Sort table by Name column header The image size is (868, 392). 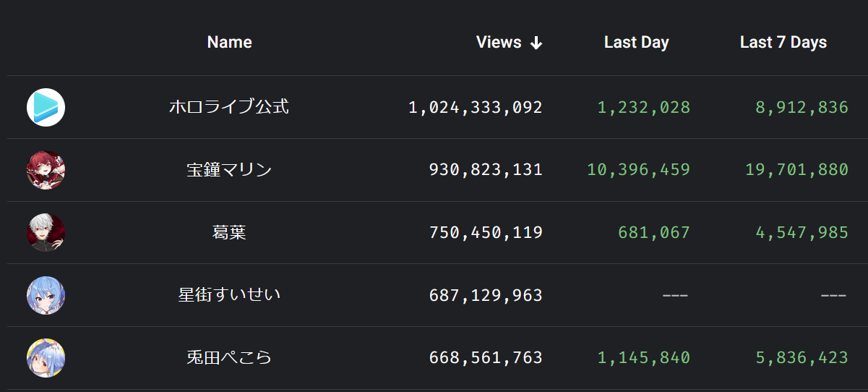[229, 42]
